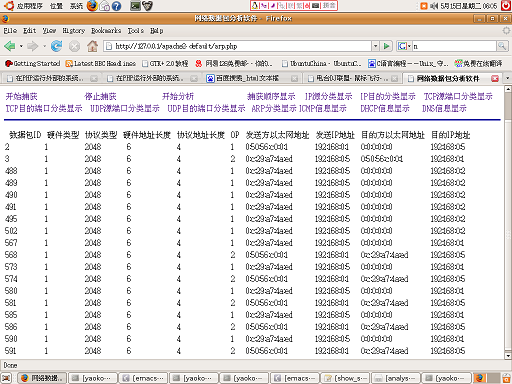Expand the URL bar history dropdown

point(376,46)
